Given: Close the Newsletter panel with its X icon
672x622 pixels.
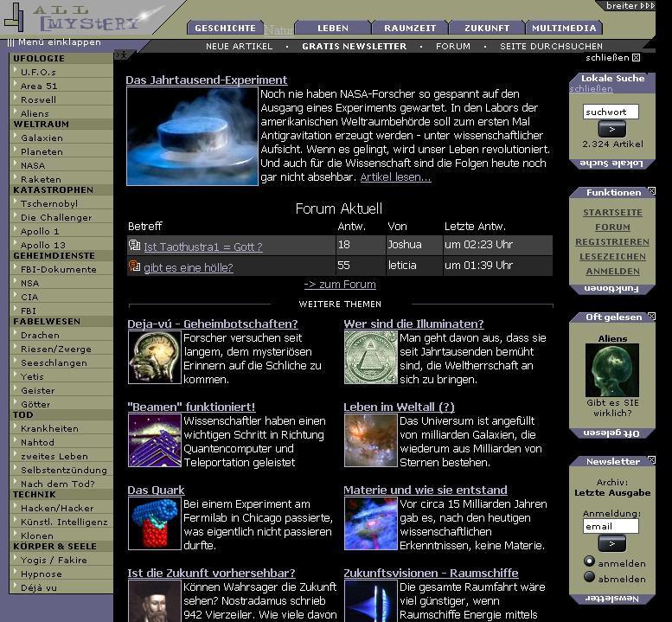Looking at the screenshot, I should 651,460.
